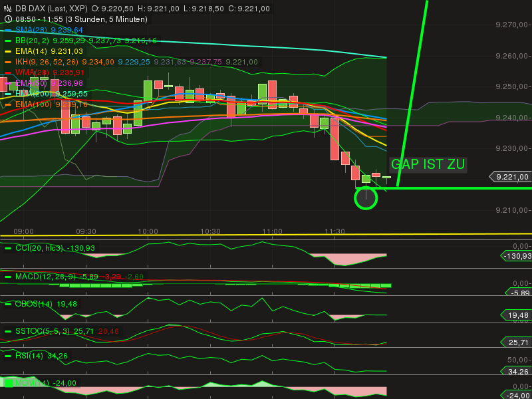
Task: Click the clock icon next to the timeframe
Action: pos(8,19)
